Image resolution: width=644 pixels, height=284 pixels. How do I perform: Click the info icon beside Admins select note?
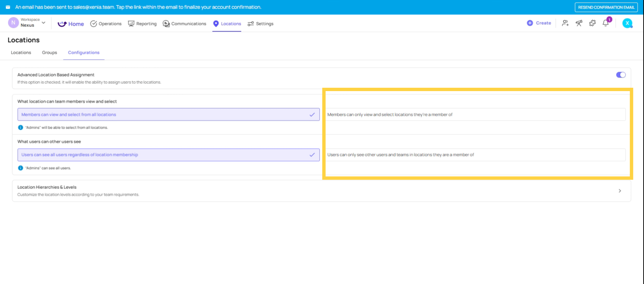click(x=20, y=128)
